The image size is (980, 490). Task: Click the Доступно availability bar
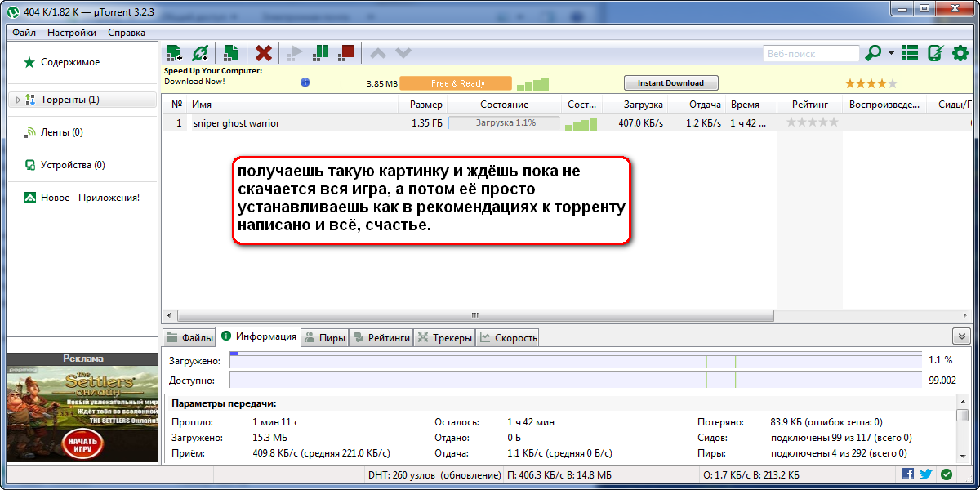[576, 381]
